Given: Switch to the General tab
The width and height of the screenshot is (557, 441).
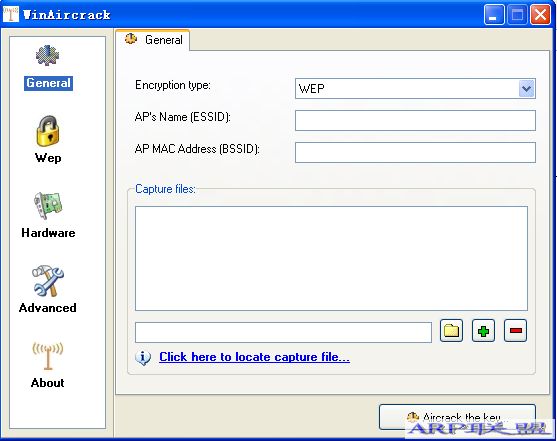Looking at the screenshot, I should coord(153,40).
